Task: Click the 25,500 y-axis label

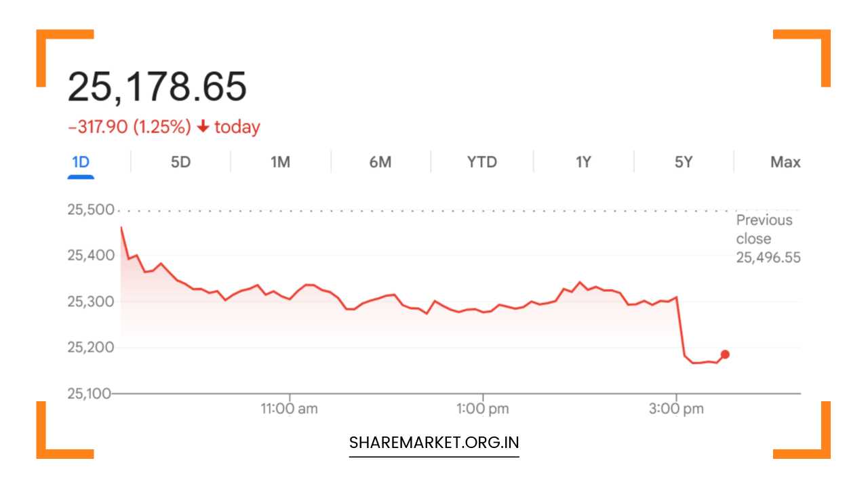Action: point(90,209)
